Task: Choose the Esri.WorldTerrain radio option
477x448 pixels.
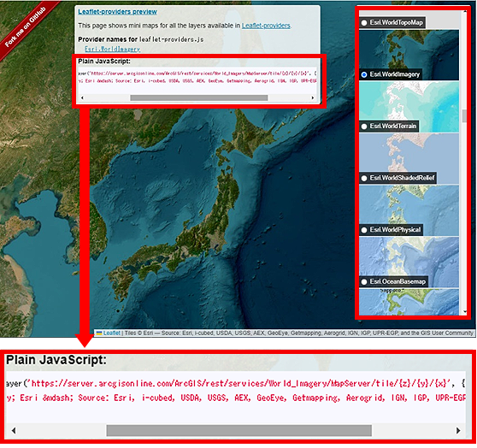Action: [364, 127]
